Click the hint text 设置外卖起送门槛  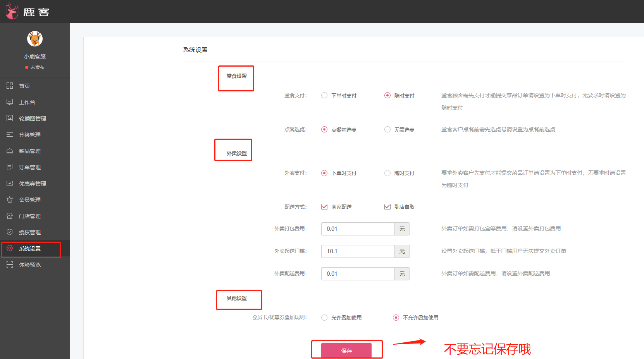pyautogui.click(x=504, y=251)
